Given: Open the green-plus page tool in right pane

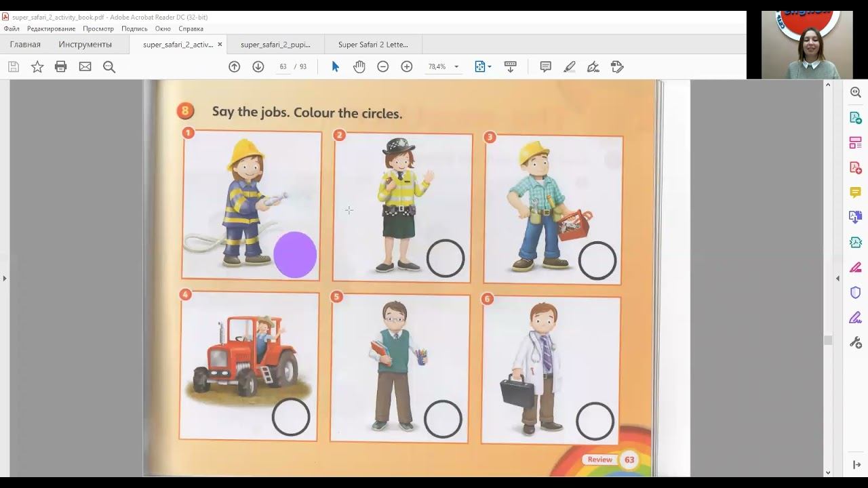Looking at the screenshot, I should pyautogui.click(x=856, y=118).
